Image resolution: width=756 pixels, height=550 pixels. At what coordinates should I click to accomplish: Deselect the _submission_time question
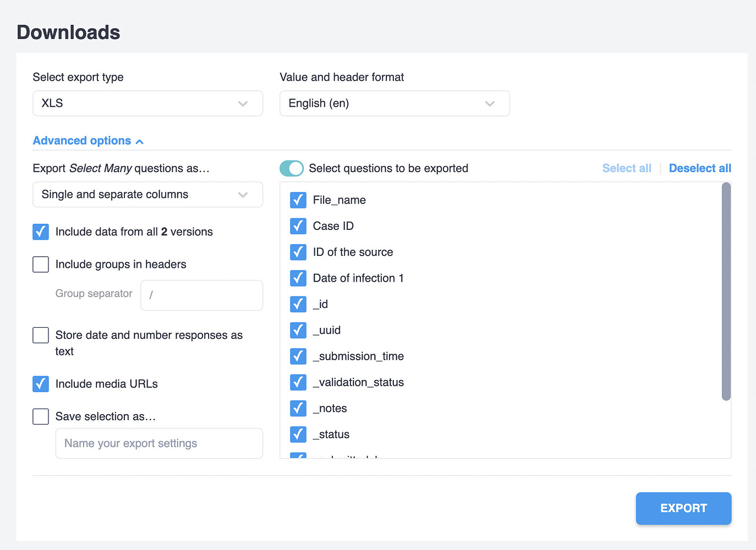(298, 356)
